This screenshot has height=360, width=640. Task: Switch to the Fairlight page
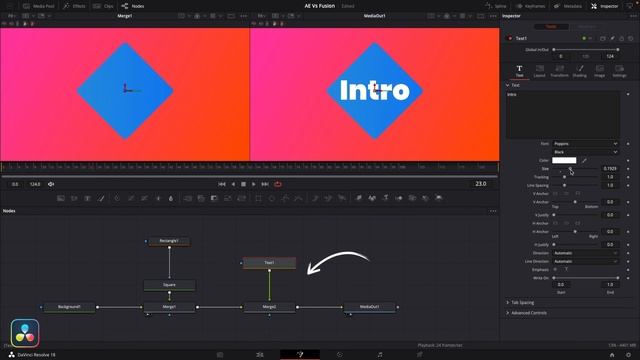coord(380,355)
